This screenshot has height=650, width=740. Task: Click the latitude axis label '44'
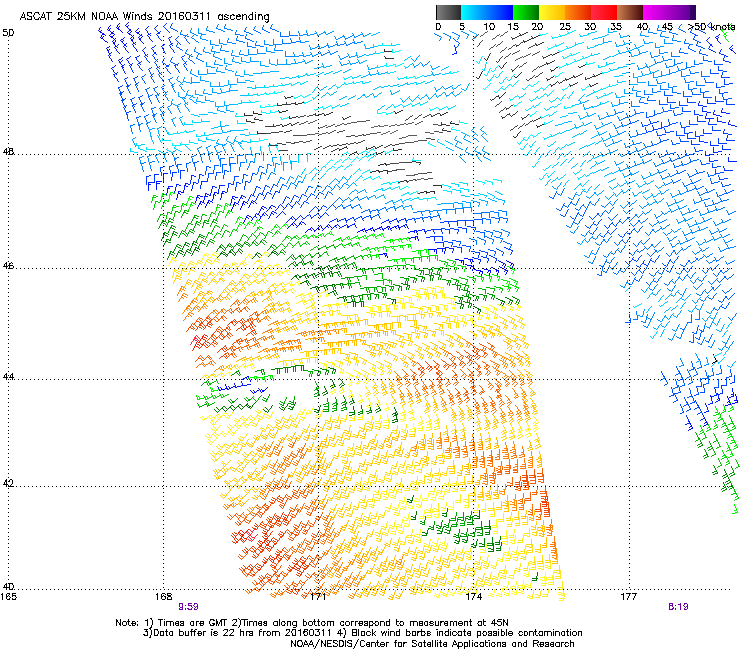[9, 377]
